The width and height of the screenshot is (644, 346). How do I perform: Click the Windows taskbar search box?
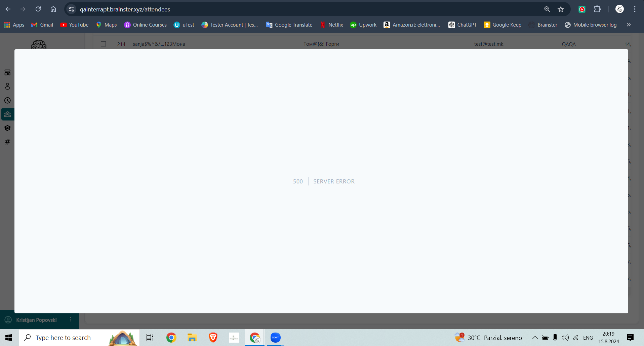click(63, 338)
